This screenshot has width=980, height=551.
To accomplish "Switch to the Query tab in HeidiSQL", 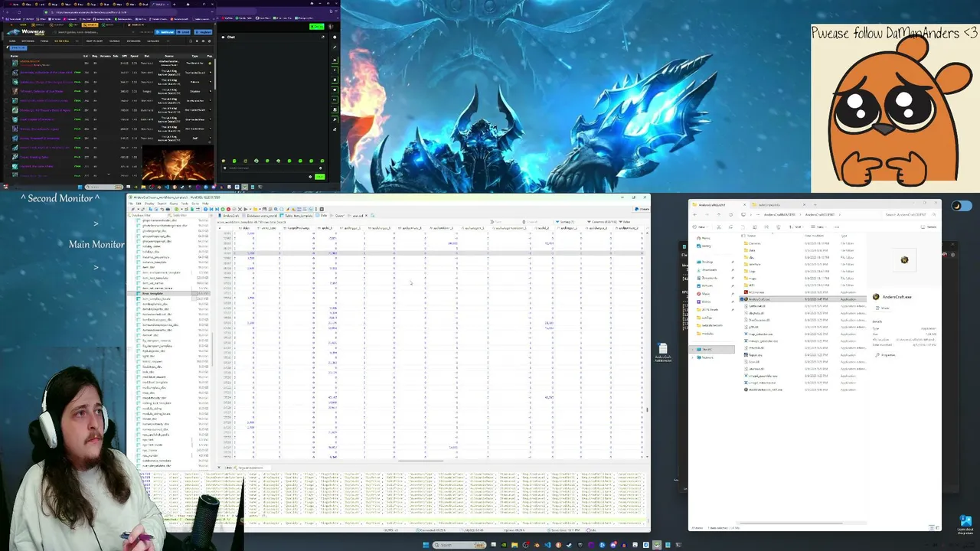I will (x=338, y=216).
